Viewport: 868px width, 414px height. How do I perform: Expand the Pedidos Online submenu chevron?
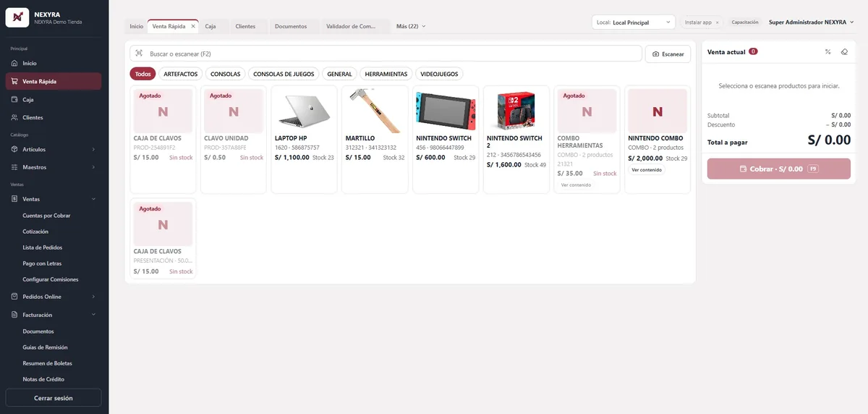point(93,297)
